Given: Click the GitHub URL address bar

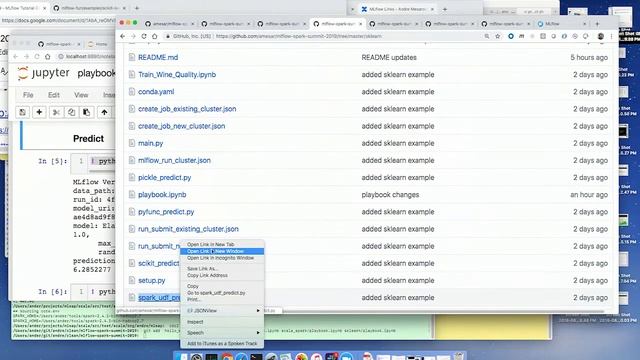Looking at the screenshot, I should click(x=322, y=36).
